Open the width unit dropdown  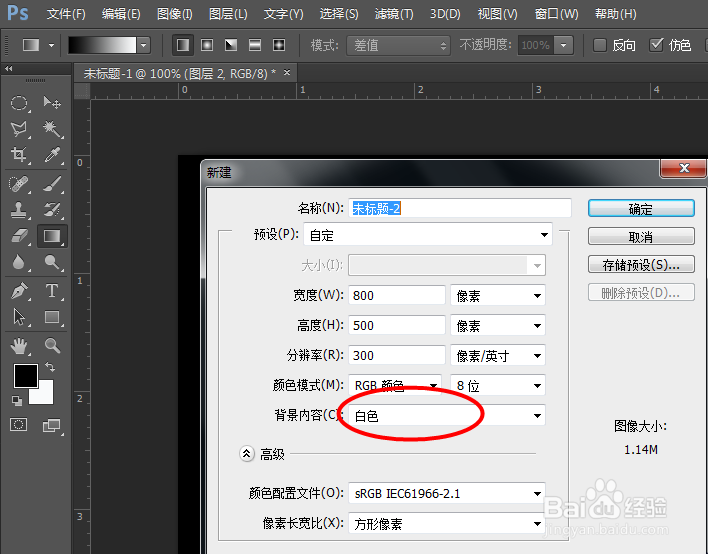pyautogui.click(x=498, y=296)
